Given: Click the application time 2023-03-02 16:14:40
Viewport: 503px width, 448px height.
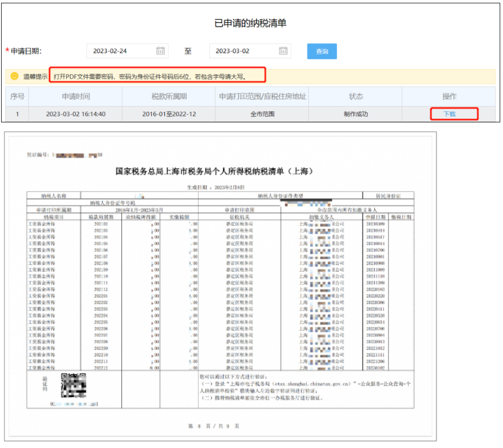Looking at the screenshot, I should 76,114.
